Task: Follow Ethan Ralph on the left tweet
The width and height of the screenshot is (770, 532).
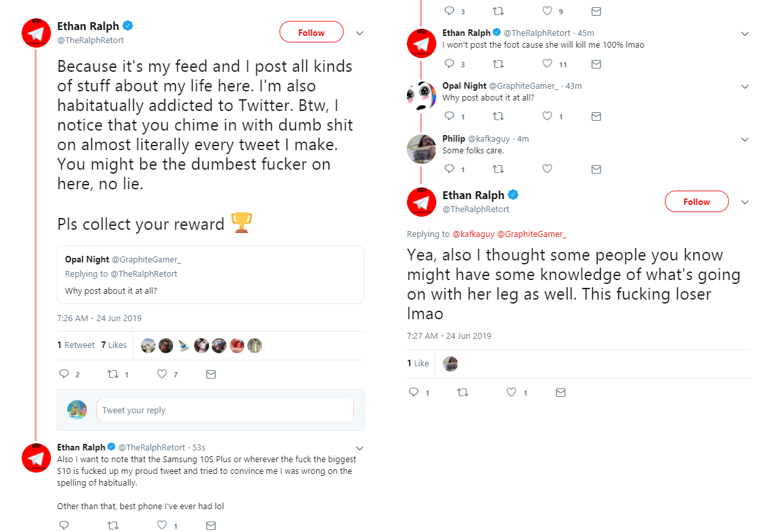Action: click(312, 33)
